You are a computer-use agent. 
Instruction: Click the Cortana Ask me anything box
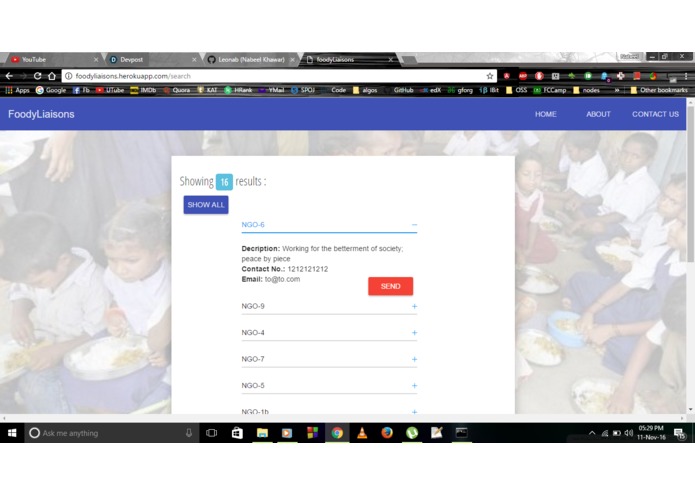(x=111, y=433)
